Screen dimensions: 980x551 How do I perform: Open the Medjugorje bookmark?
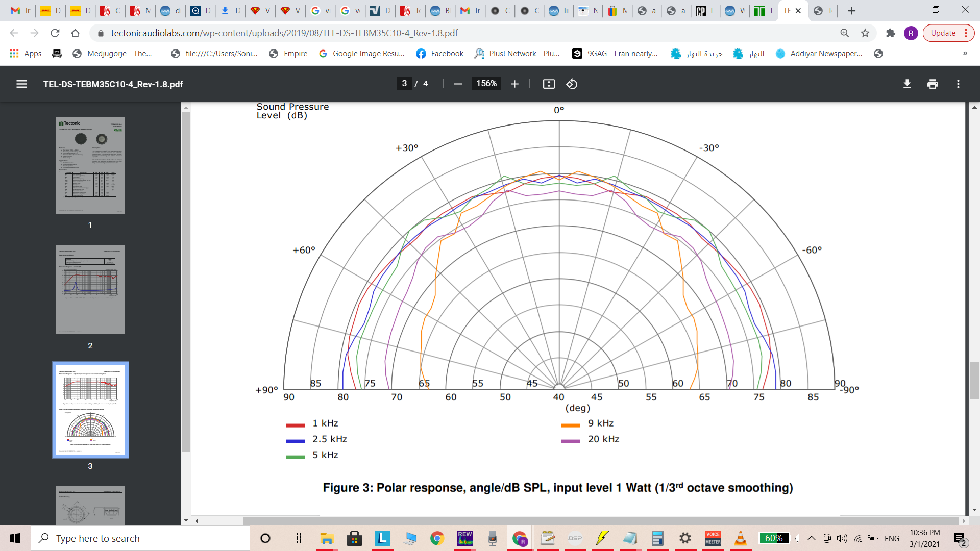point(112,54)
